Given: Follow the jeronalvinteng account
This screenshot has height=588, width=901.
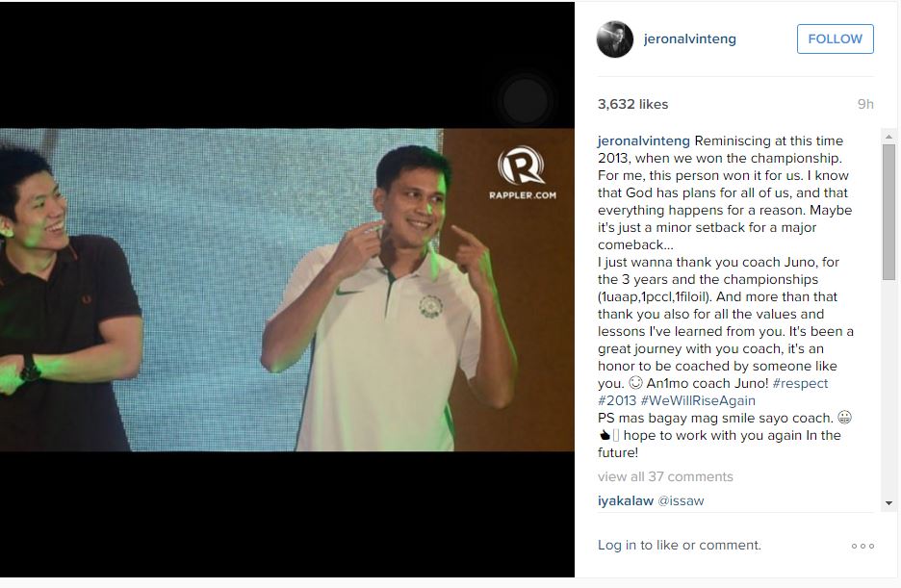Looking at the screenshot, I should point(835,39).
